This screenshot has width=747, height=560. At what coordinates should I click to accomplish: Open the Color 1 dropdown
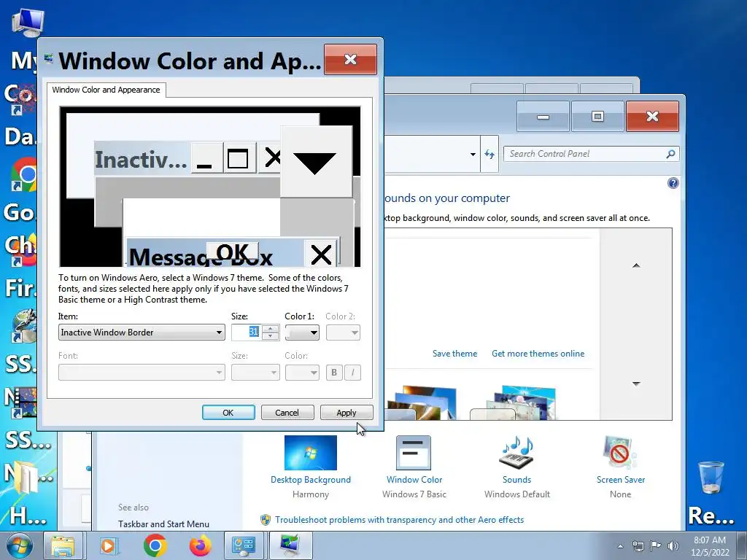(x=302, y=332)
